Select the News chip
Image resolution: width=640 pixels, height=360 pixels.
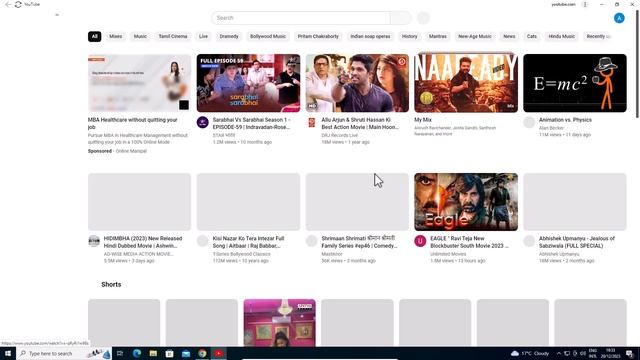tap(509, 36)
